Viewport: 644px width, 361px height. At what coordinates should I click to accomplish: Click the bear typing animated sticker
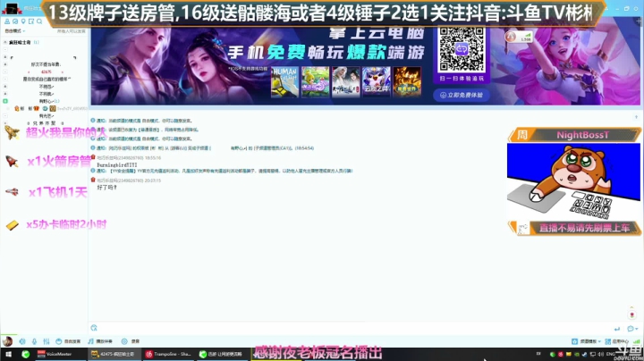click(x=573, y=181)
